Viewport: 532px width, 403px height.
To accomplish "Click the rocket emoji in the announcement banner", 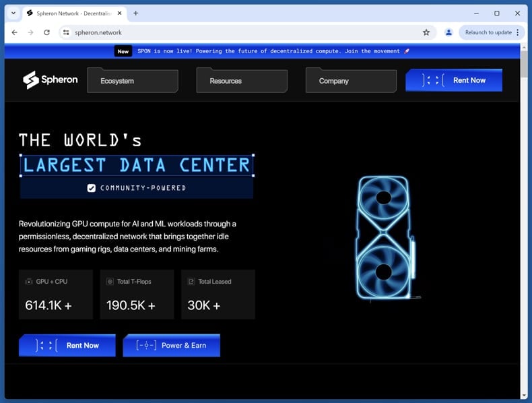I will (x=407, y=51).
